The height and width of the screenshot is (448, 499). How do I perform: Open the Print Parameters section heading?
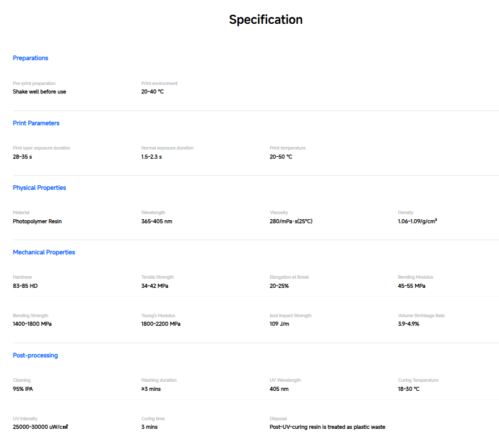[x=36, y=123]
